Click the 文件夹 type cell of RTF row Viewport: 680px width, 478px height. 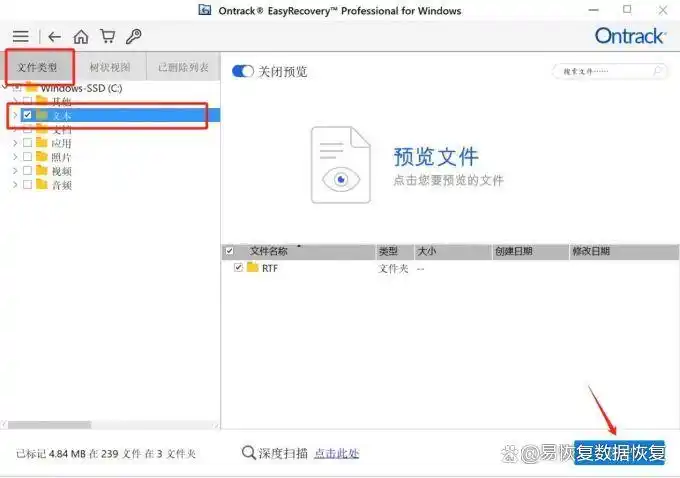(393, 268)
